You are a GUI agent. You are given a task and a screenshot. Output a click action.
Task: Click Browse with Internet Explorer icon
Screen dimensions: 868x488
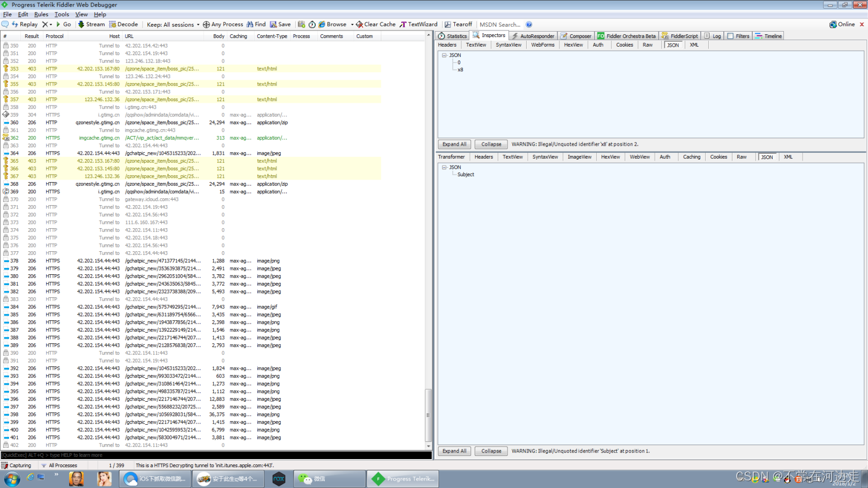[x=333, y=25]
